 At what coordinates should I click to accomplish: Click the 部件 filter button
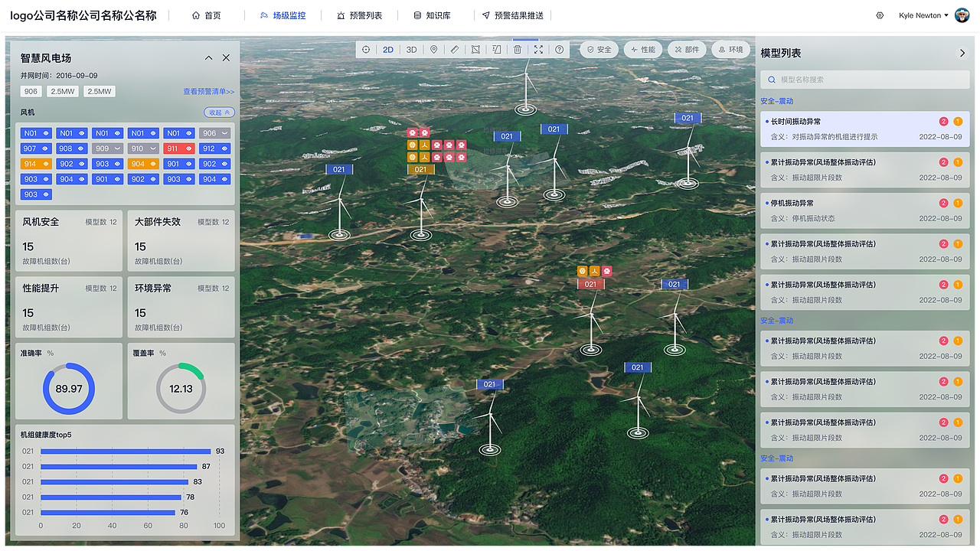click(x=687, y=50)
